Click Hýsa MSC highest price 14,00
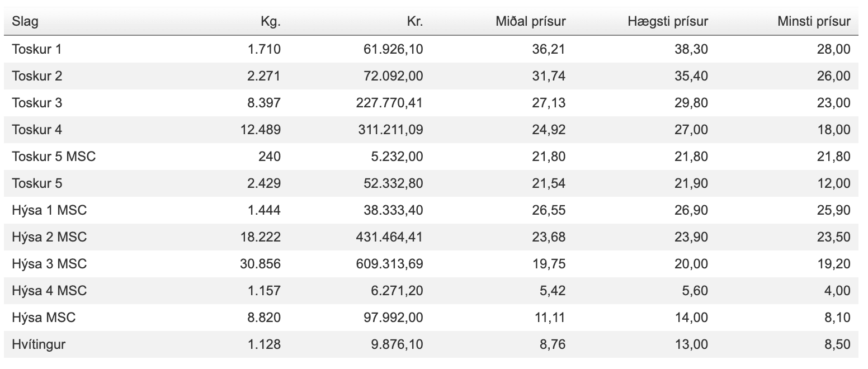Viewport: 868px width, 369px height. point(691,318)
